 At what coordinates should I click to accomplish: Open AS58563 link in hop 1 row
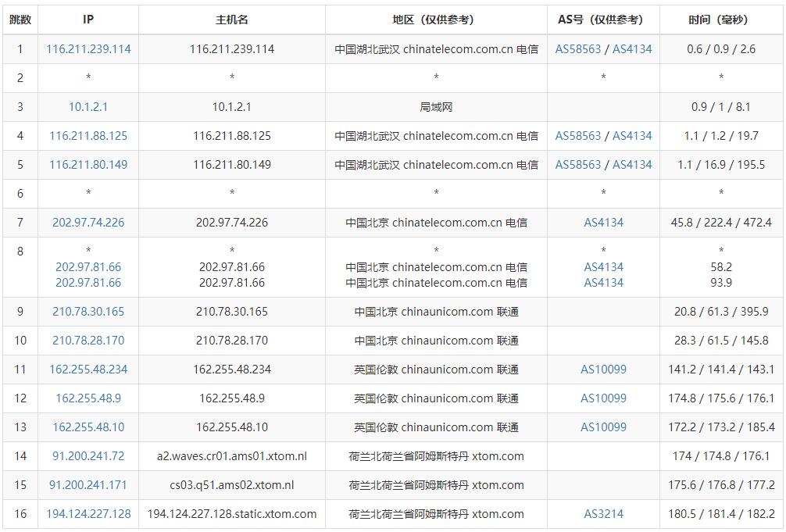coord(578,49)
